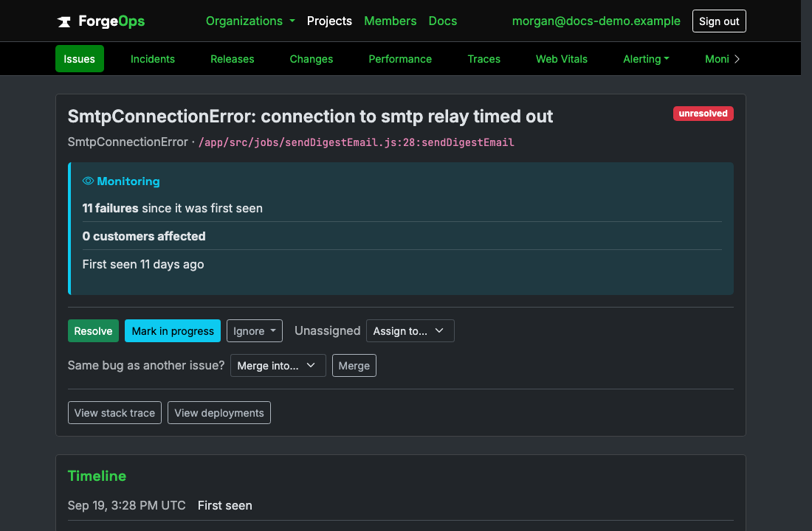812x531 pixels.
Task: Click the green Resolve button
Action: coord(93,330)
